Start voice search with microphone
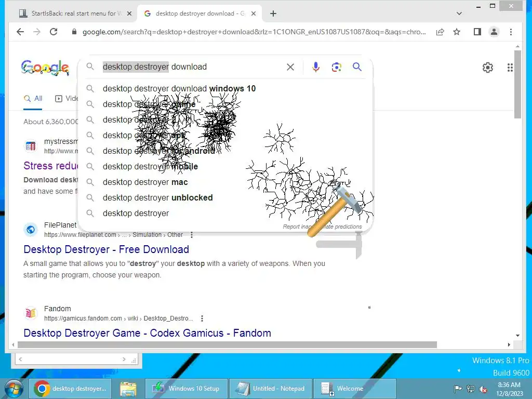This screenshot has height=399, width=532. [x=315, y=67]
